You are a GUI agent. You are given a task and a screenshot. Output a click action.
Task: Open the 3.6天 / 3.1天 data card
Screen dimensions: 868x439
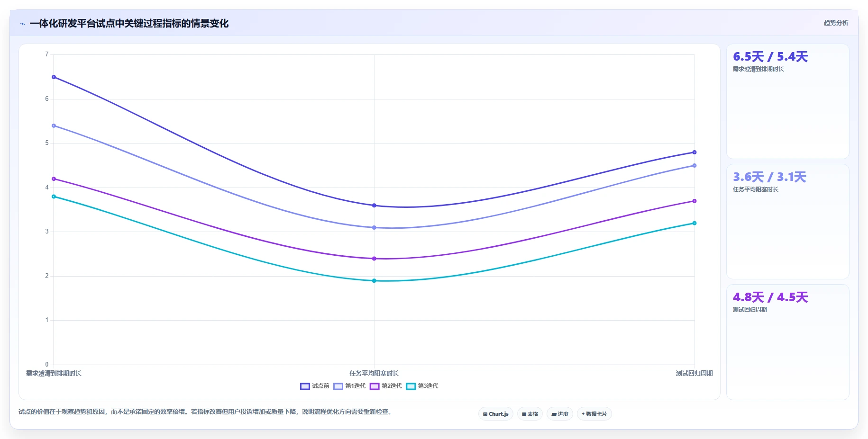(x=787, y=222)
